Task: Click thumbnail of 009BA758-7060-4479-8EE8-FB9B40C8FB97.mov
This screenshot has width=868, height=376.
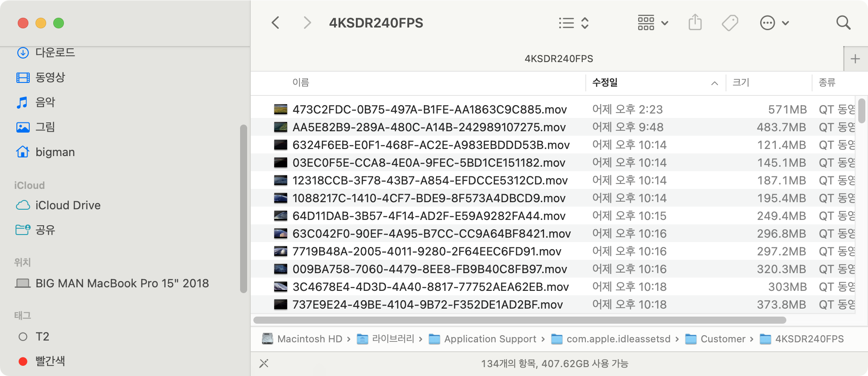Action: [280, 269]
